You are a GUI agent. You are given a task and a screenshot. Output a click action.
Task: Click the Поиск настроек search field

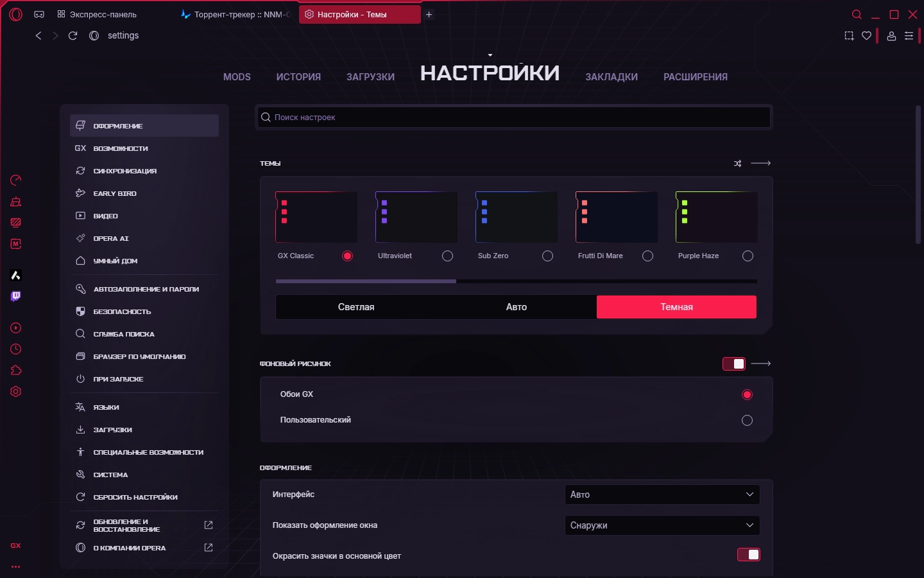(514, 118)
